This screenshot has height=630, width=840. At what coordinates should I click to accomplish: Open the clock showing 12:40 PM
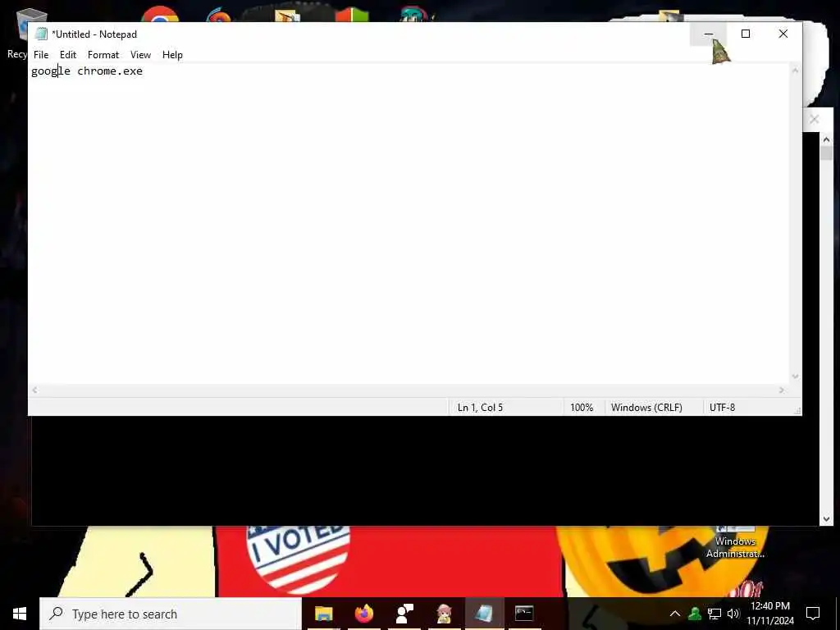click(x=769, y=614)
